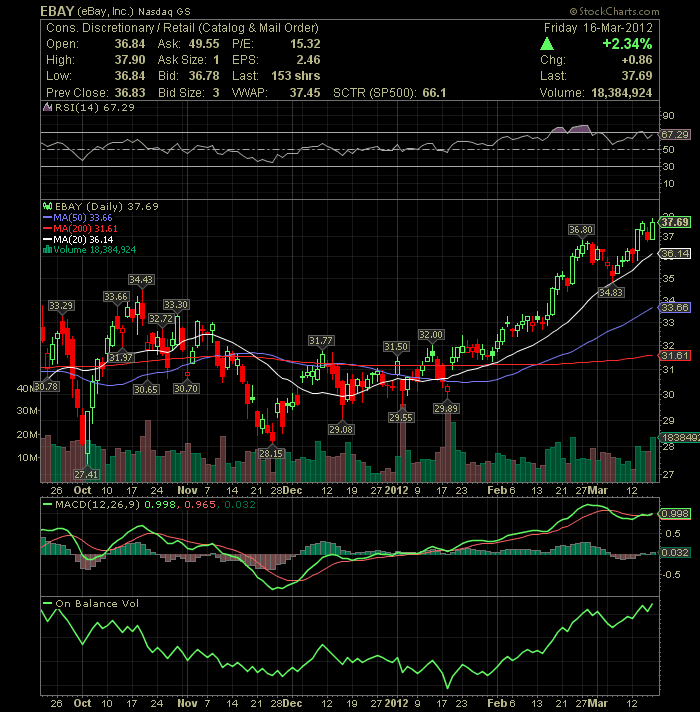Click the Volume value 18,384,924 in header
The height and width of the screenshot is (712, 700).
[622, 93]
